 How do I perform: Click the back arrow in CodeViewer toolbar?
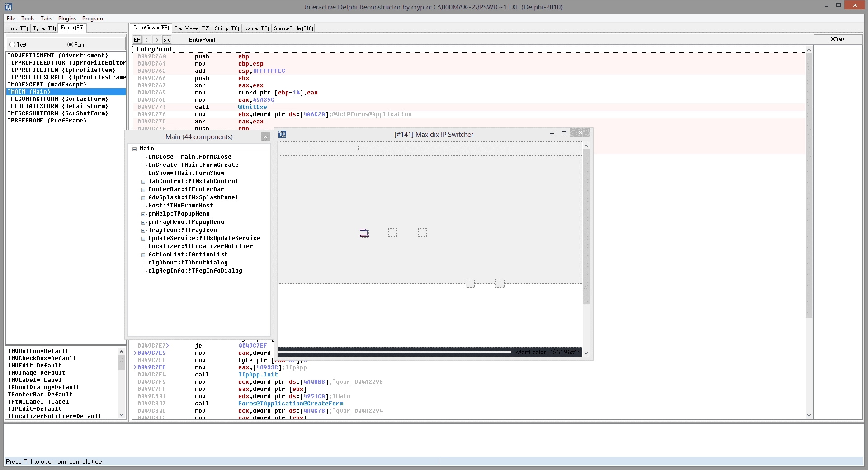pos(147,40)
